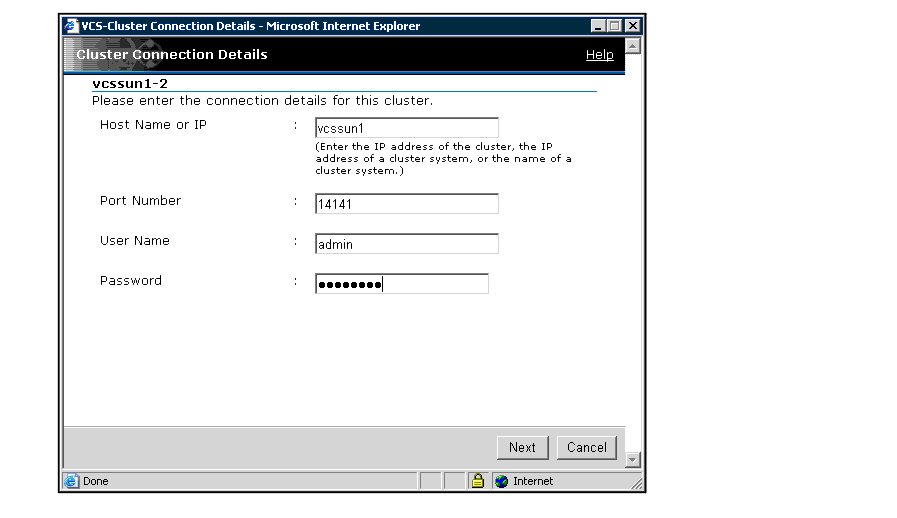Click the scrollbar down arrow
This screenshot has height=518, width=897.
(632, 460)
